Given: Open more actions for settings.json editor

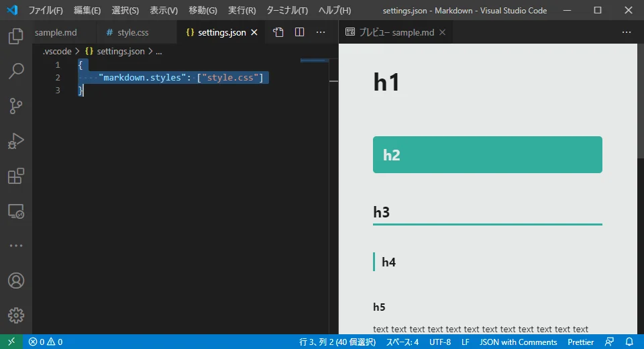Looking at the screenshot, I should (321, 32).
